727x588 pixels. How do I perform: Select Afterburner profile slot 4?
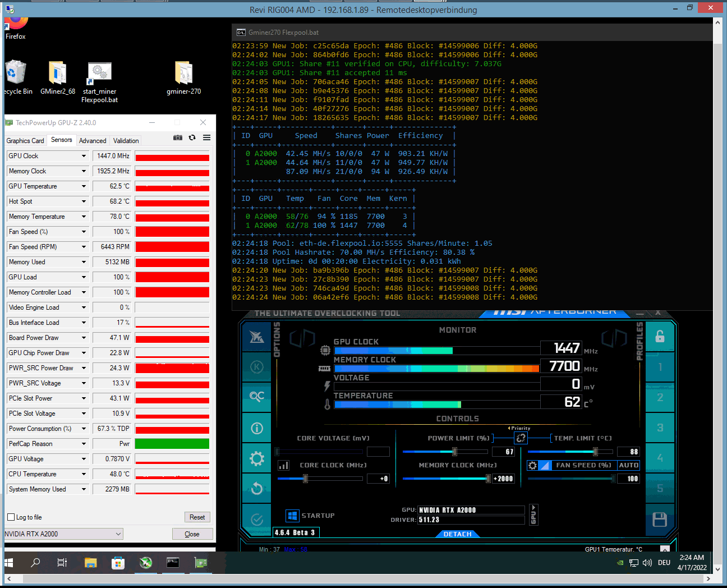(x=660, y=458)
